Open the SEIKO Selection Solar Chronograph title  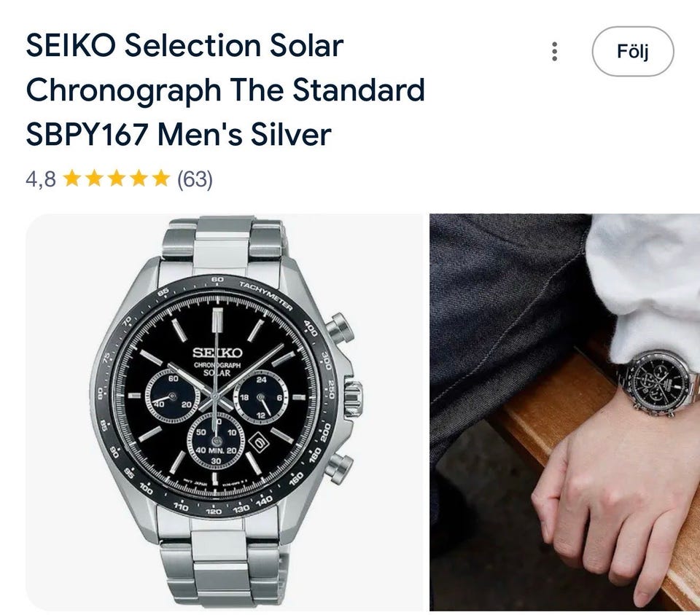coord(225,90)
